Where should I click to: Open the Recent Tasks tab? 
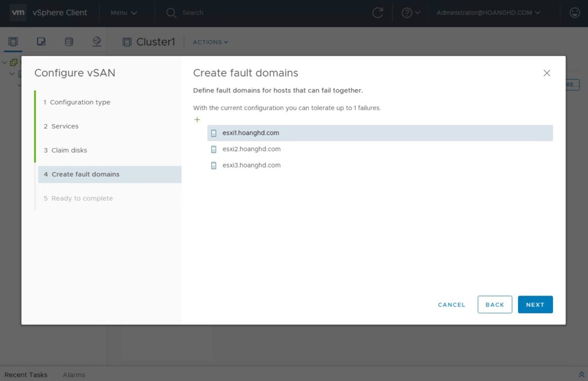coord(26,375)
